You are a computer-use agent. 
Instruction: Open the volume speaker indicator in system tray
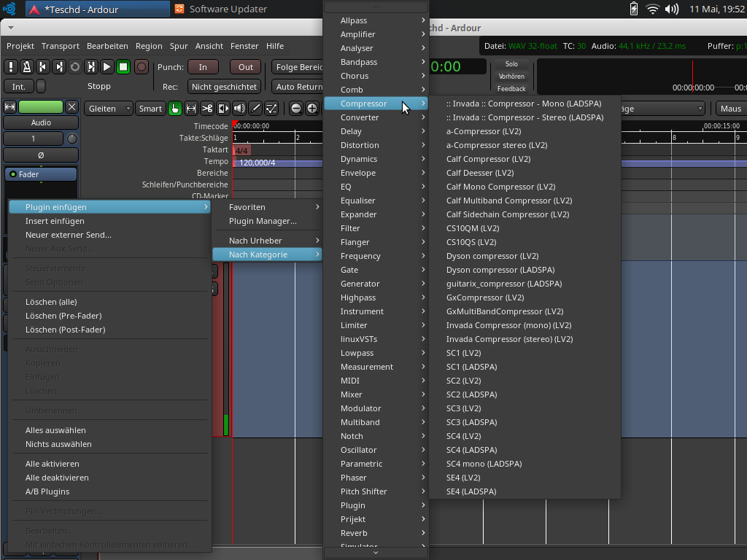coord(672,9)
